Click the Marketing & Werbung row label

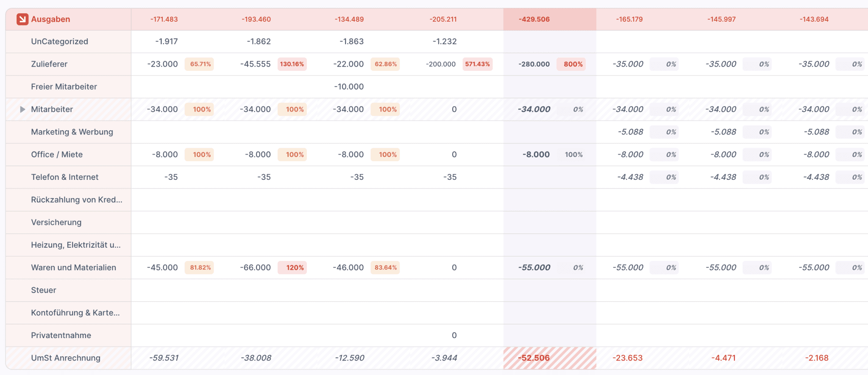72,132
